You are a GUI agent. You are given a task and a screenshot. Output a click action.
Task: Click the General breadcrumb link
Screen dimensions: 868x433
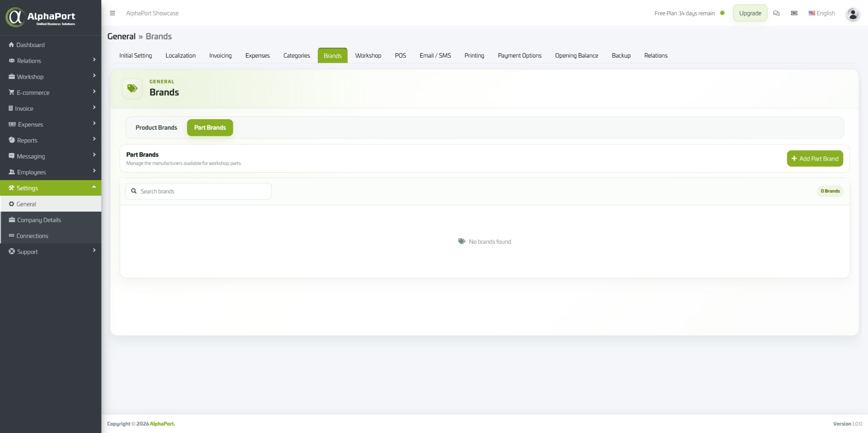[121, 36]
